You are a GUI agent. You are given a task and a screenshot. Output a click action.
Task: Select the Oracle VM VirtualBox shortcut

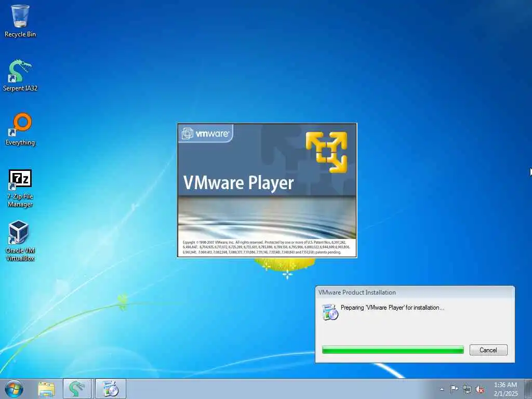coord(20,241)
